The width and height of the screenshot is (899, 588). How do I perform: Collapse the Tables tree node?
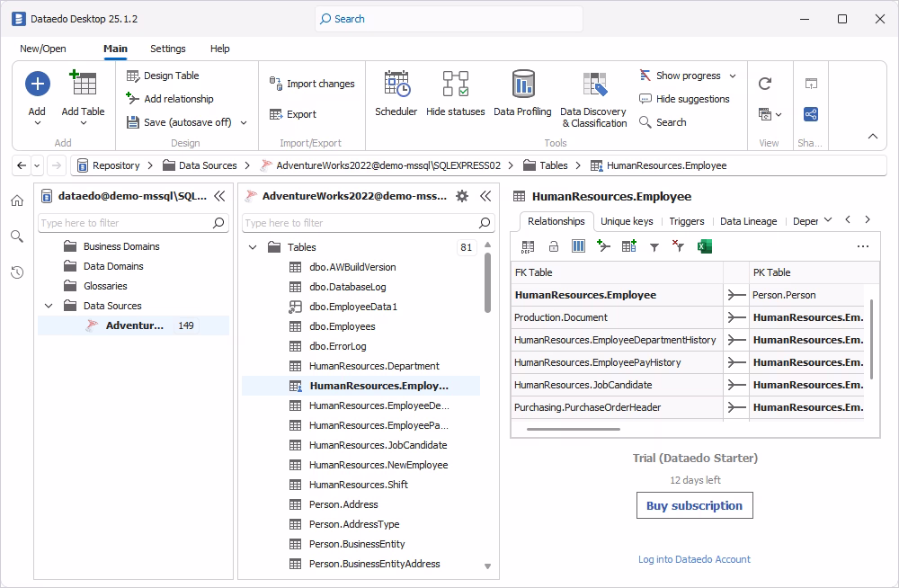253,247
